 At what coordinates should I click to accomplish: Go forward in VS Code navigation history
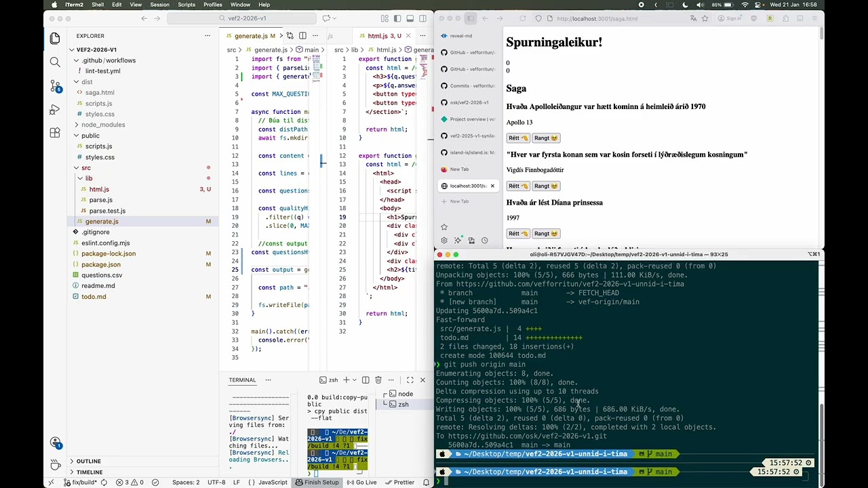[x=157, y=18]
